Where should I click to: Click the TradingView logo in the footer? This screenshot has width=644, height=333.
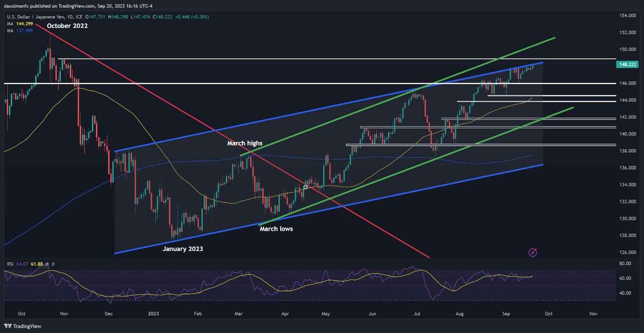coord(22,326)
